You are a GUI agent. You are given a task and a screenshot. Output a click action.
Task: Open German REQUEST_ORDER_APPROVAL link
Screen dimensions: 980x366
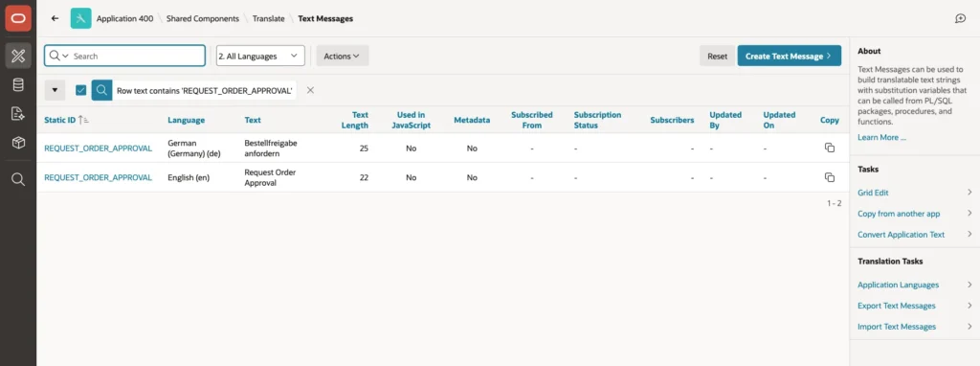[99, 149]
